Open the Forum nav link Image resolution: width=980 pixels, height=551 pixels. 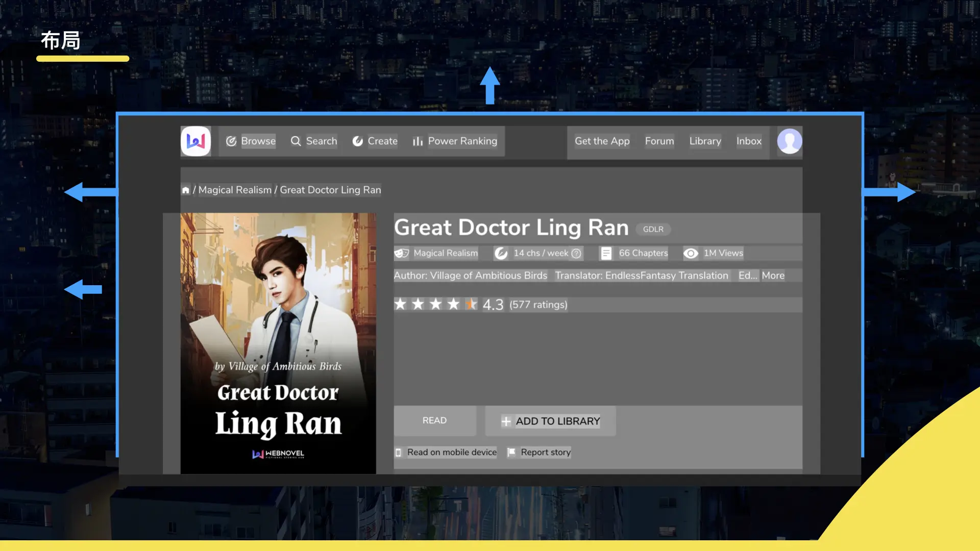659,141
